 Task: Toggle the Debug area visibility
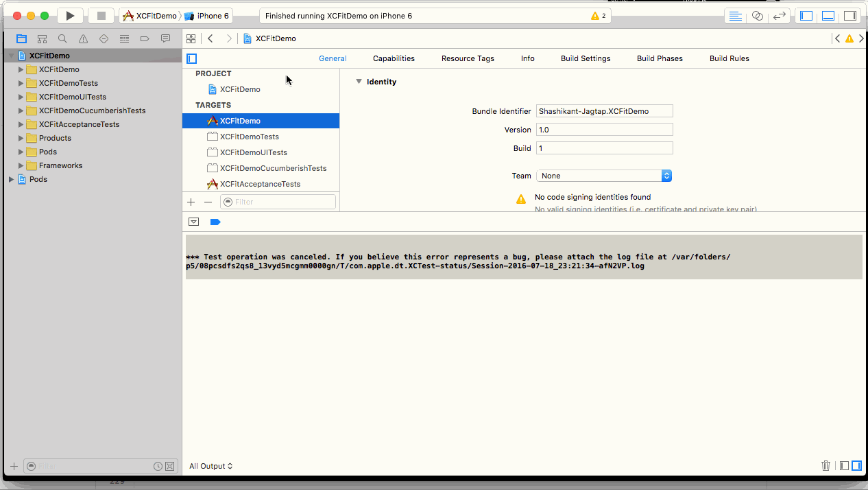tap(828, 16)
